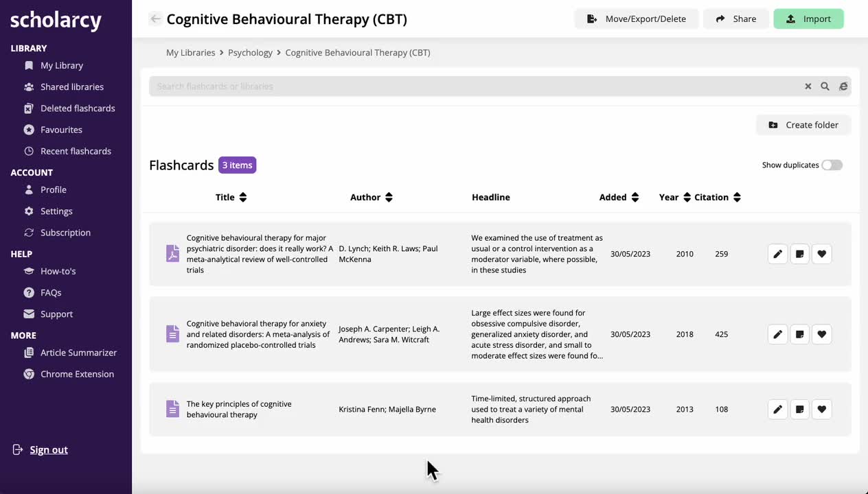Click the search magnifier icon

pyautogui.click(x=825, y=86)
